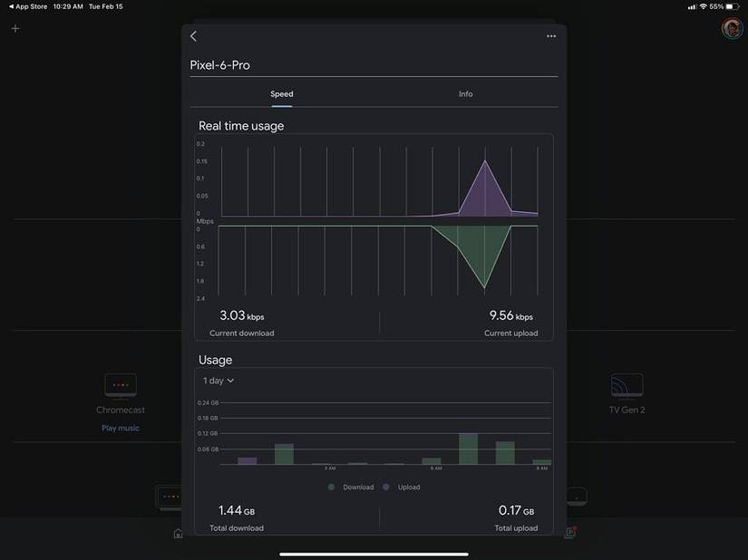This screenshot has height=560, width=748.
Task: Tap the Play music link under Chromecast
Action: tap(120, 427)
